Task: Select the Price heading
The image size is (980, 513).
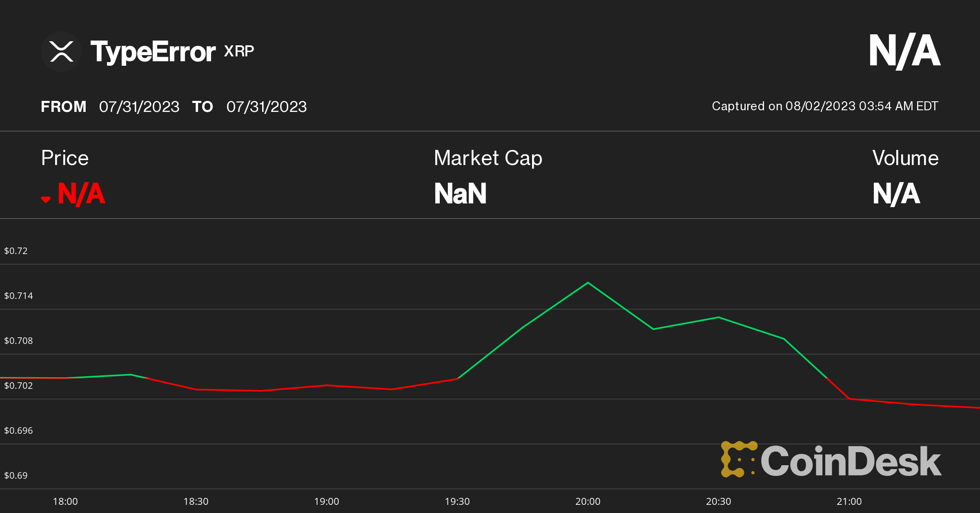Action: [x=65, y=158]
